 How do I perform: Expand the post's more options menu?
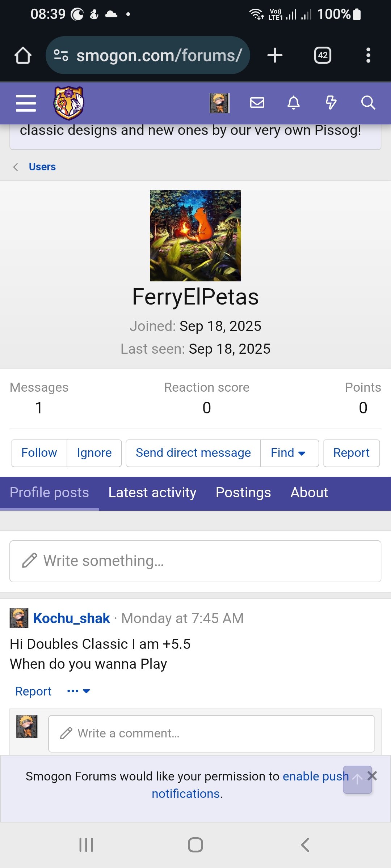pos(78,691)
